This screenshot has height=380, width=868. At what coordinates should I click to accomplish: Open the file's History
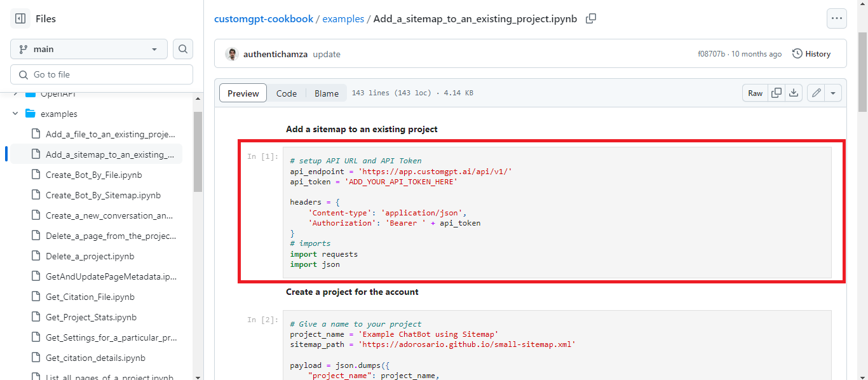point(811,53)
